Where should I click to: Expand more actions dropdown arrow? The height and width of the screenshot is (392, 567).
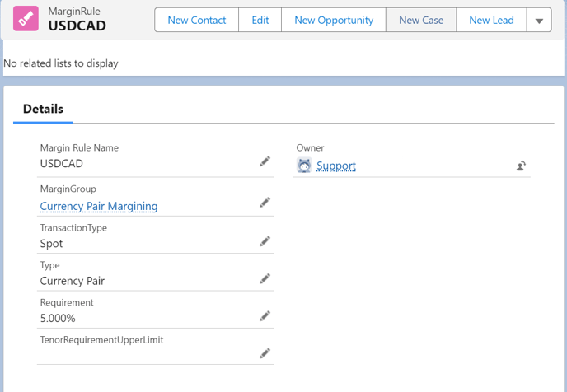tap(539, 21)
